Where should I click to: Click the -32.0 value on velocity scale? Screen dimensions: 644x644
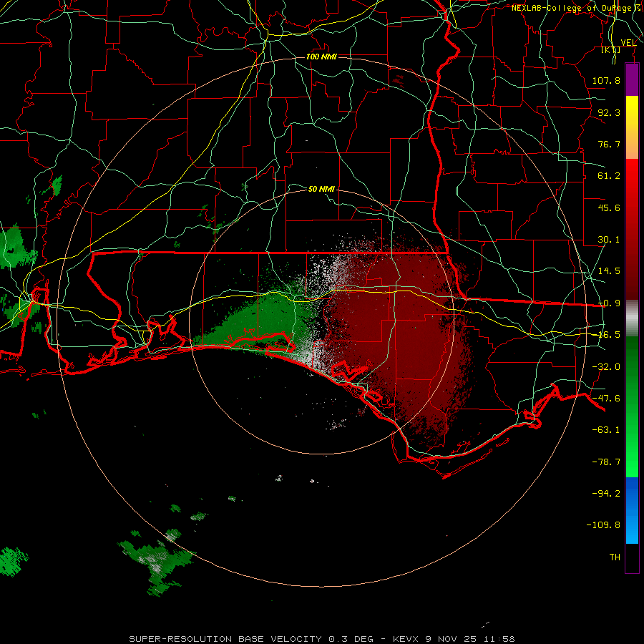click(x=606, y=367)
